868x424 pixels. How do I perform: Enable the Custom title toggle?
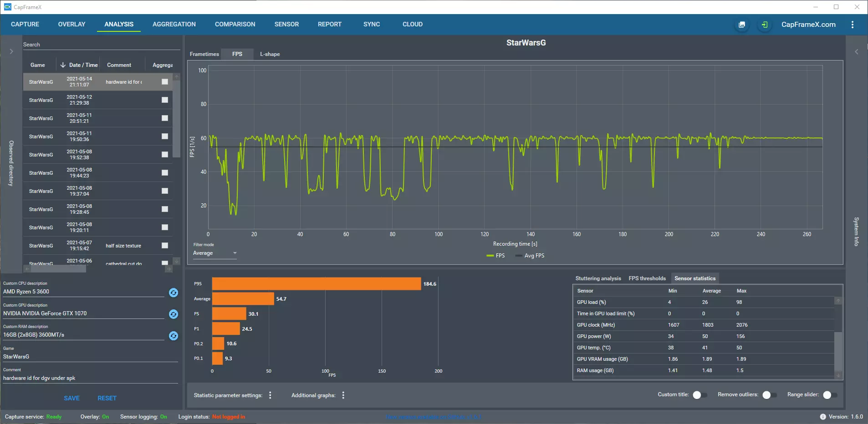(700, 395)
